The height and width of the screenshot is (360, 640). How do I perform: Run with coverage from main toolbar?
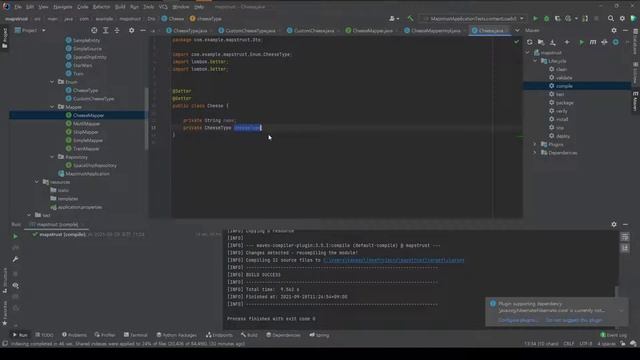(557, 18)
